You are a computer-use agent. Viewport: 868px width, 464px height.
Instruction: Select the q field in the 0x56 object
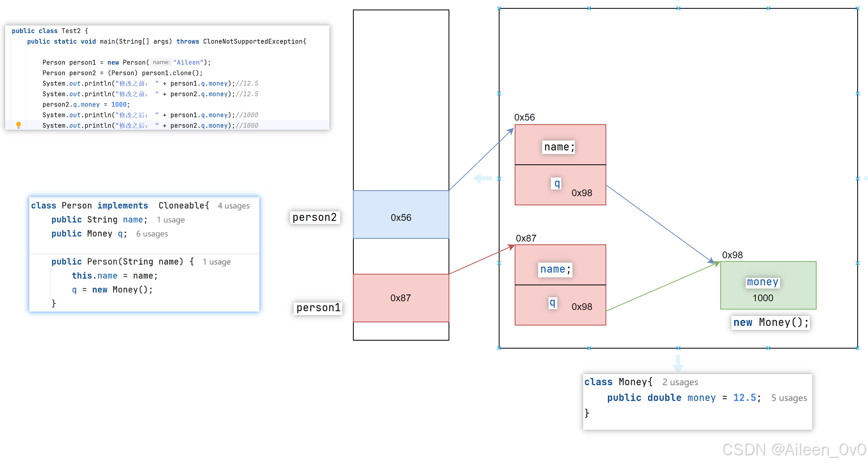point(556,183)
